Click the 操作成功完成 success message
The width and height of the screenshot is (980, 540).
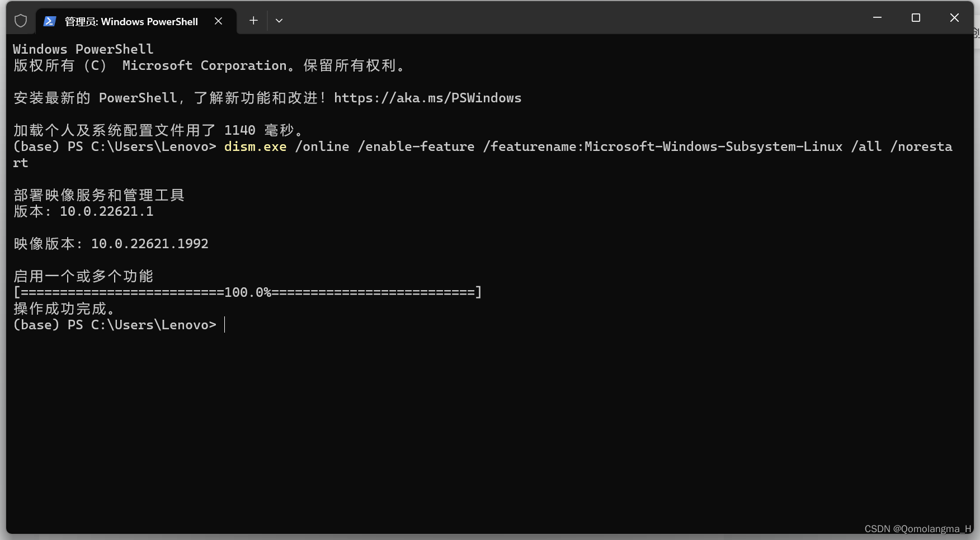(x=65, y=308)
